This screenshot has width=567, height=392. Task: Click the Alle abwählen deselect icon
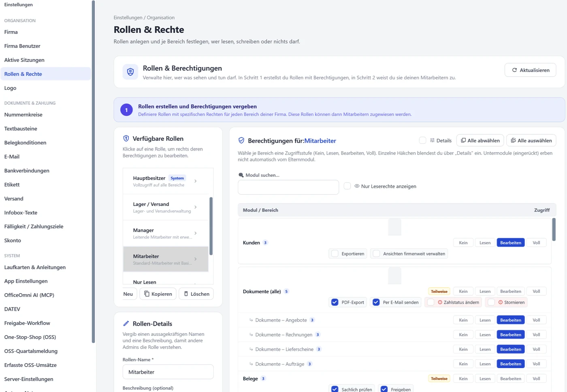(x=463, y=140)
